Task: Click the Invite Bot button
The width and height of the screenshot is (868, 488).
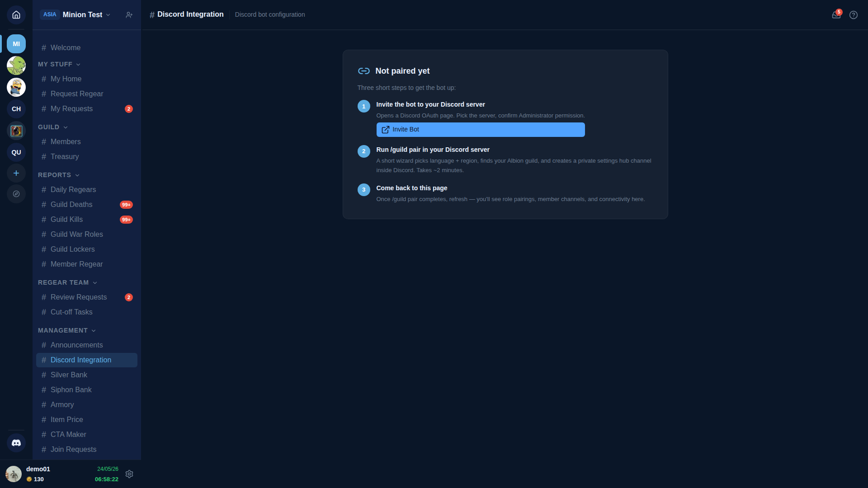Action: [481, 130]
